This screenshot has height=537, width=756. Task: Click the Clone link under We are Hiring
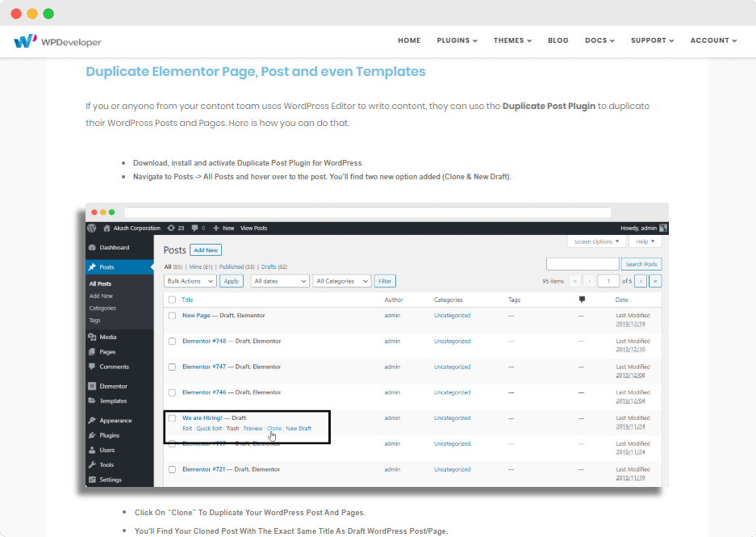(274, 428)
